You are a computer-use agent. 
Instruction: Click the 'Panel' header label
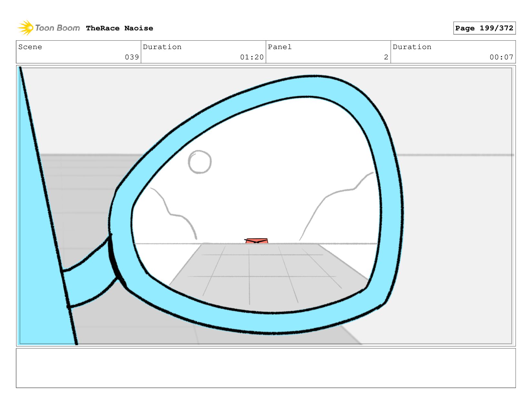pos(280,47)
